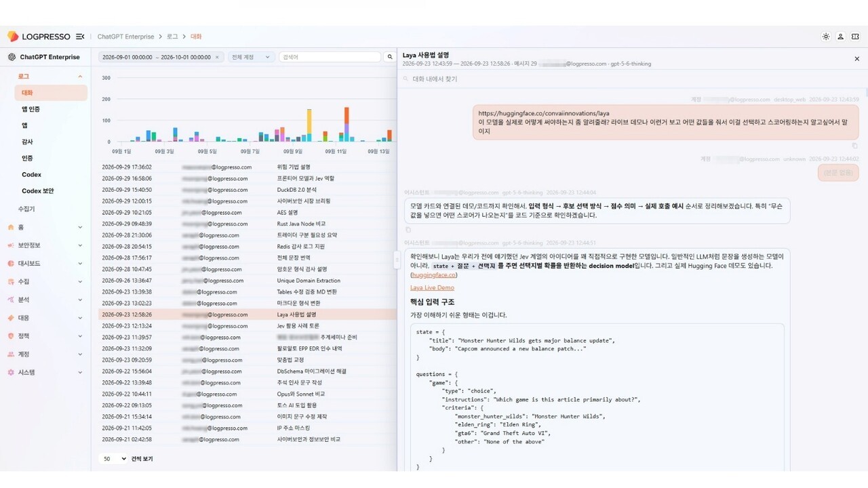Toggle the light/dark theme sun icon
The width and height of the screenshot is (868, 488).
tap(825, 37)
